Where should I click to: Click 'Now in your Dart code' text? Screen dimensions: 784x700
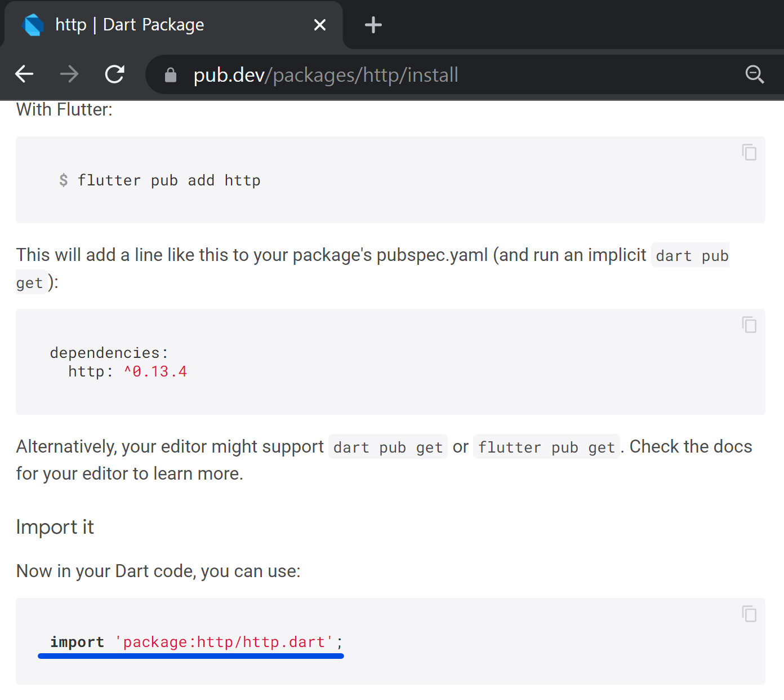point(158,571)
